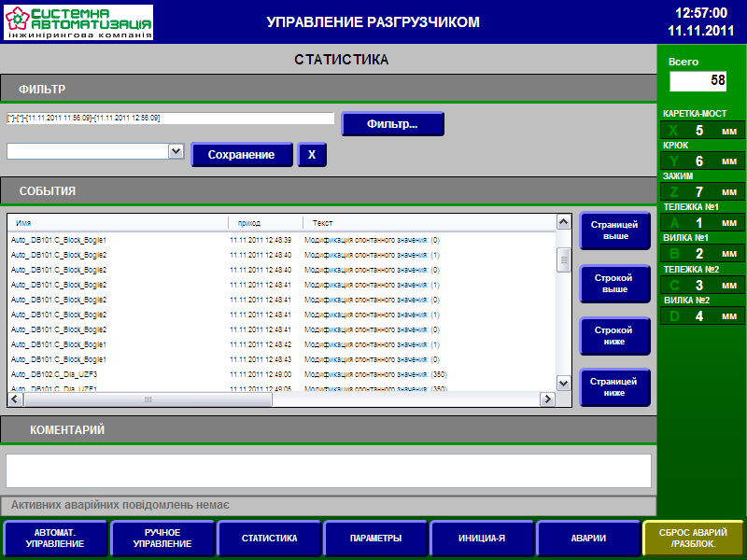Click Страницей выше to page up

614,231
